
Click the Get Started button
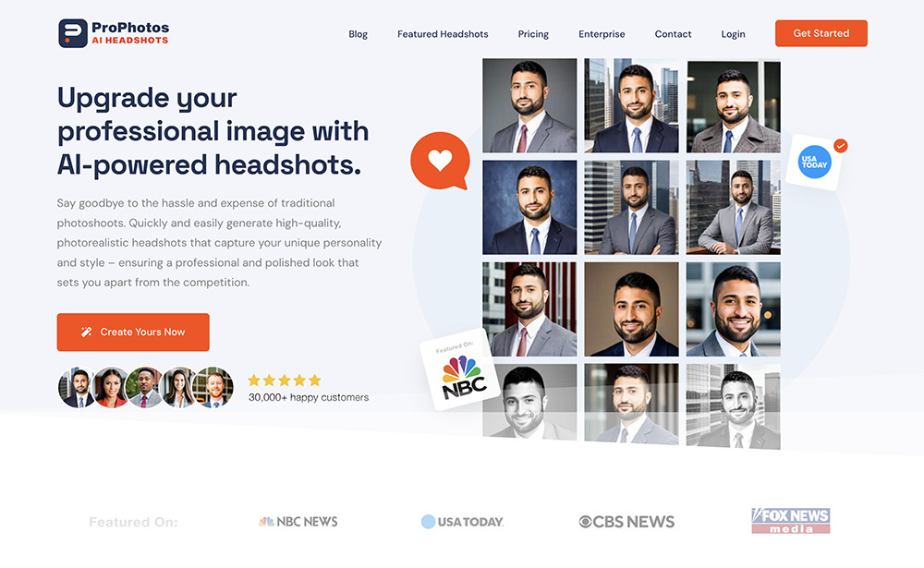tap(821, 33)
